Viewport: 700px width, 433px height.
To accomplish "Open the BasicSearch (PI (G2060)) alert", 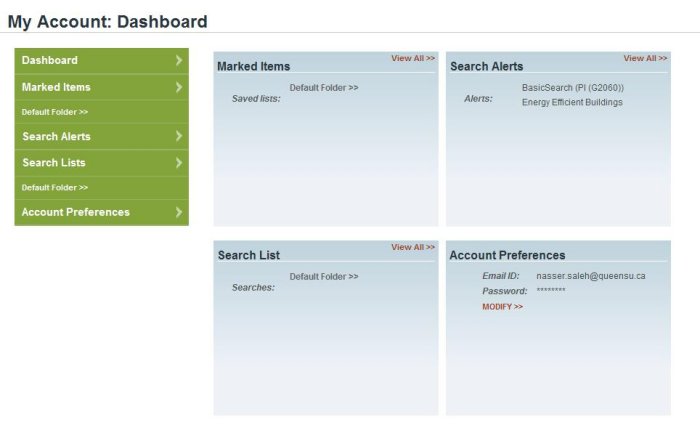I will tap(573, 88).
